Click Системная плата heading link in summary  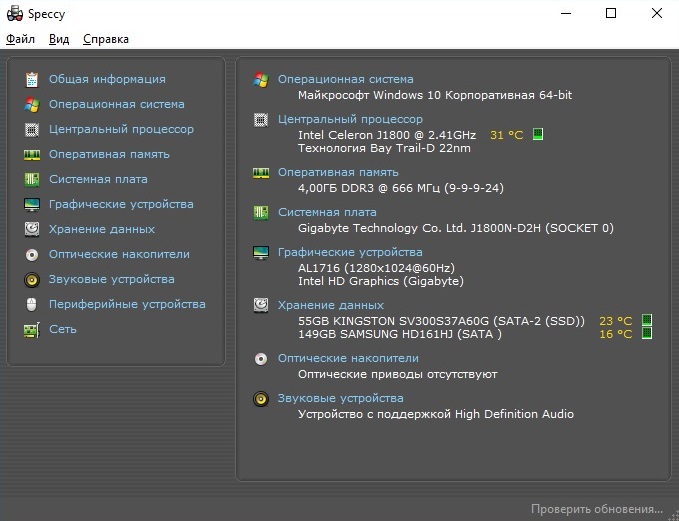pos(327,212)
